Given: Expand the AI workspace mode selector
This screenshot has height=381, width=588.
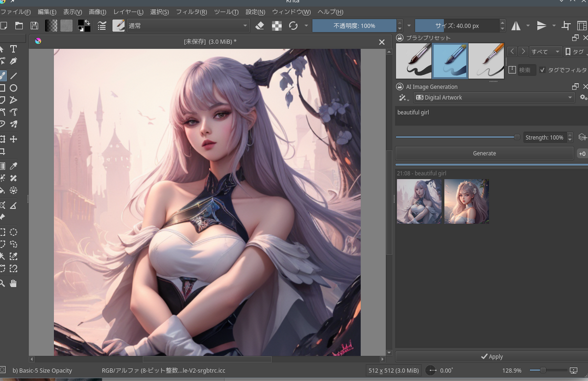Looking at the screenshot, I should coord(404,98).
